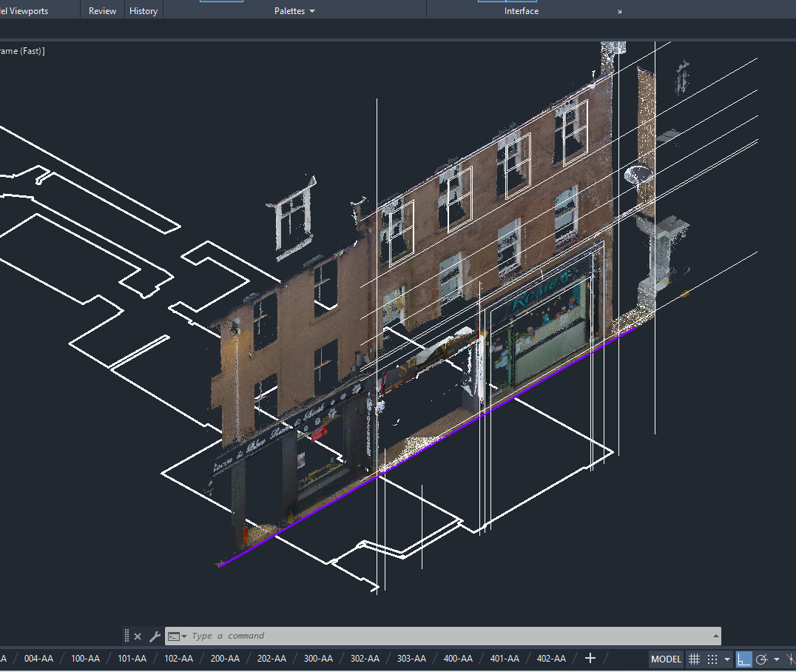Click the recent commands prompt icon
Viewport: 796px width, 672px height.
(x=174, y=636)
